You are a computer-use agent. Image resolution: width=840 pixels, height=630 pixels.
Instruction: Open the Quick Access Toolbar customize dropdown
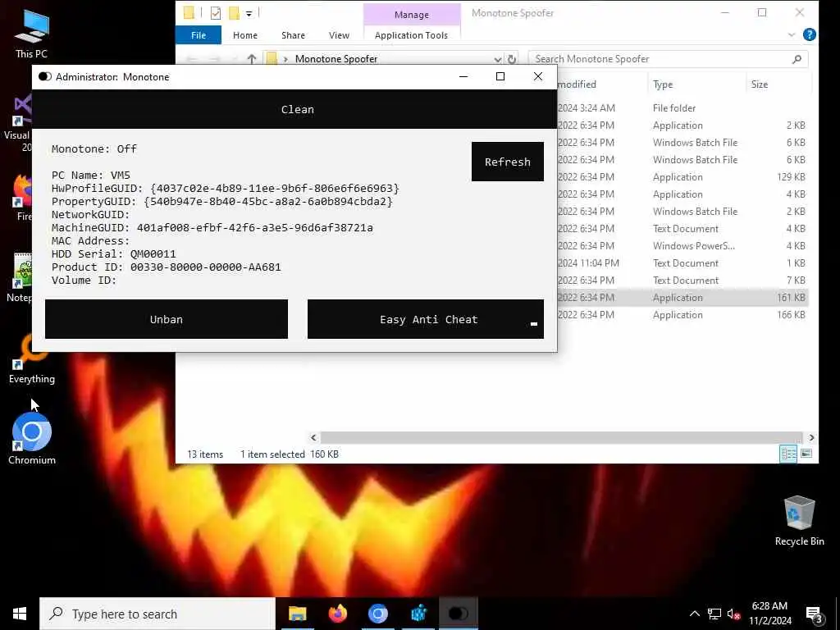249,13
